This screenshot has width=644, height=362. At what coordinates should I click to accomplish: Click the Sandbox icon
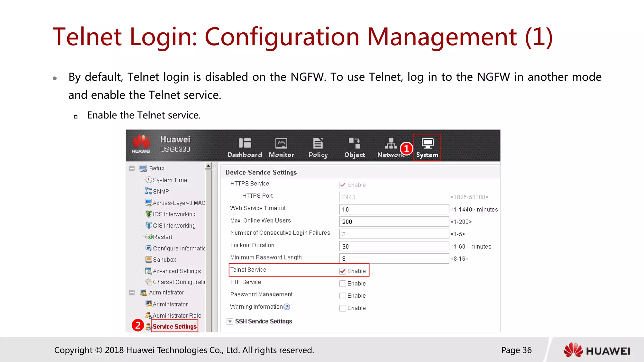point(149,259)
